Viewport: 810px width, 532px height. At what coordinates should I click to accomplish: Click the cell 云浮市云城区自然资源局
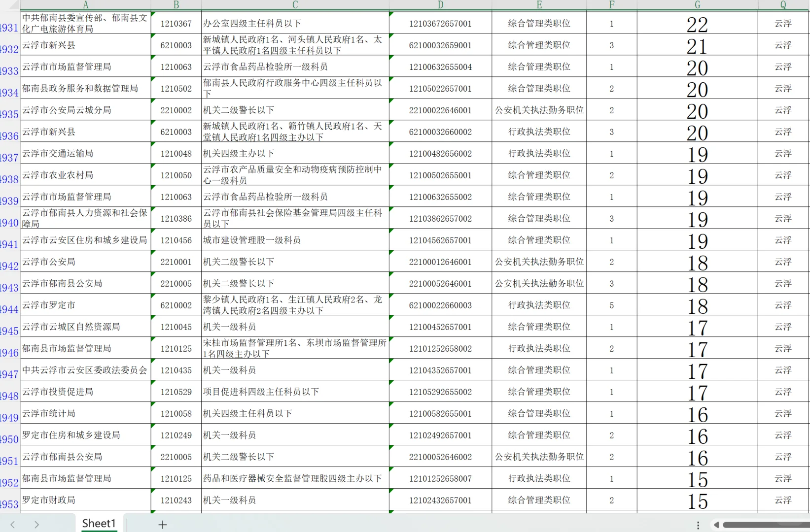click(x=85, y=327)
